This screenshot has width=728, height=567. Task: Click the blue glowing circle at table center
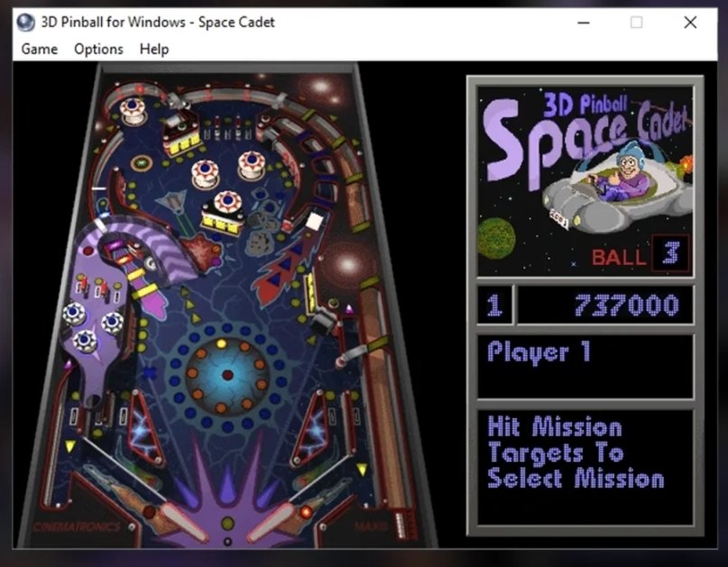tap(227, 375)
